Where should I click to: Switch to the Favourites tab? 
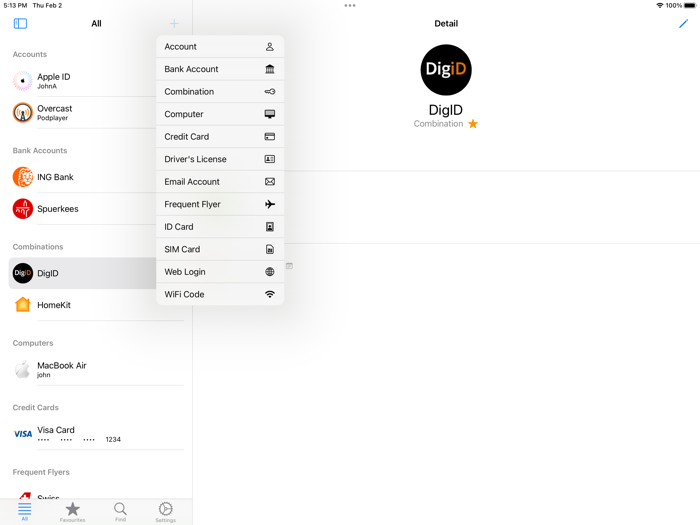(72, 512)
